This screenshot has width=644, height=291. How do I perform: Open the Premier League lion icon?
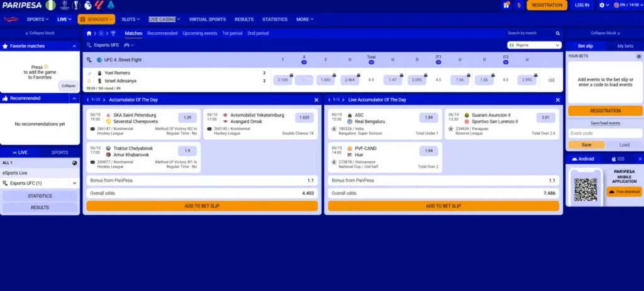coord(87,5)
